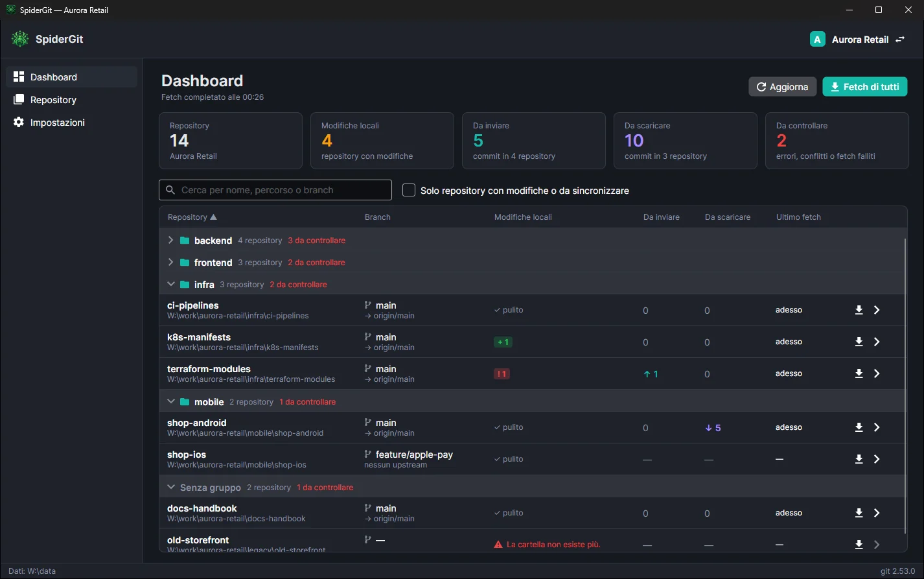
Task: Open docs-handbook details with arrow icon
Action: pyautogui.click(x=877, y=513)
